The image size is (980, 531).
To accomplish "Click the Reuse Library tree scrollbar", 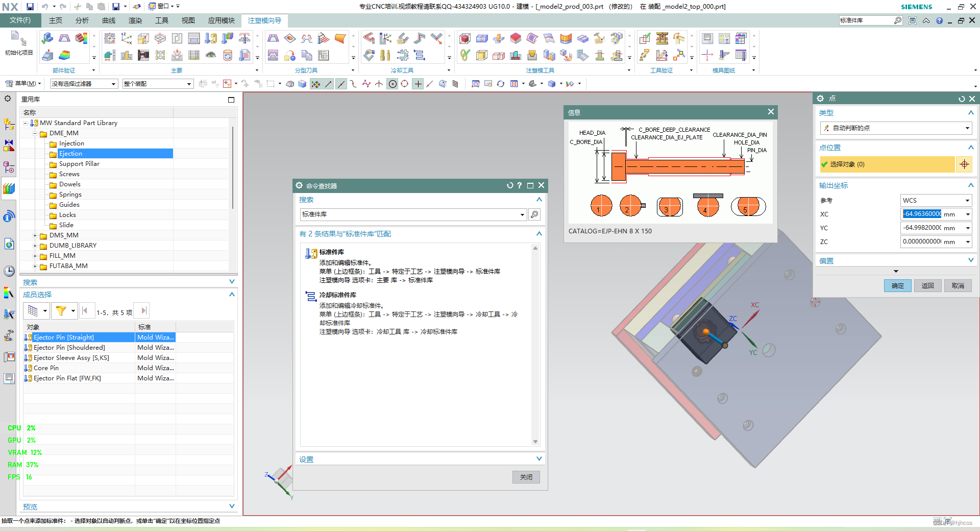I will (x=233, y=168).
